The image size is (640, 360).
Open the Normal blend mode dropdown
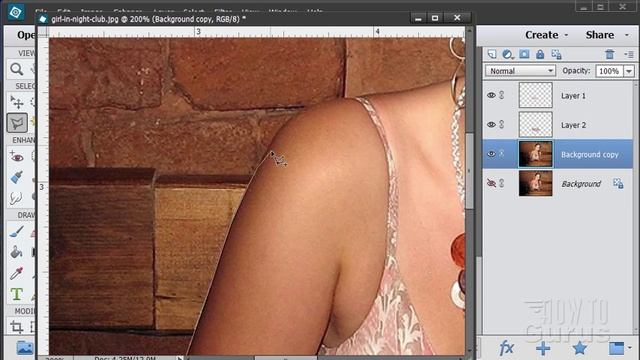[520, 71]
